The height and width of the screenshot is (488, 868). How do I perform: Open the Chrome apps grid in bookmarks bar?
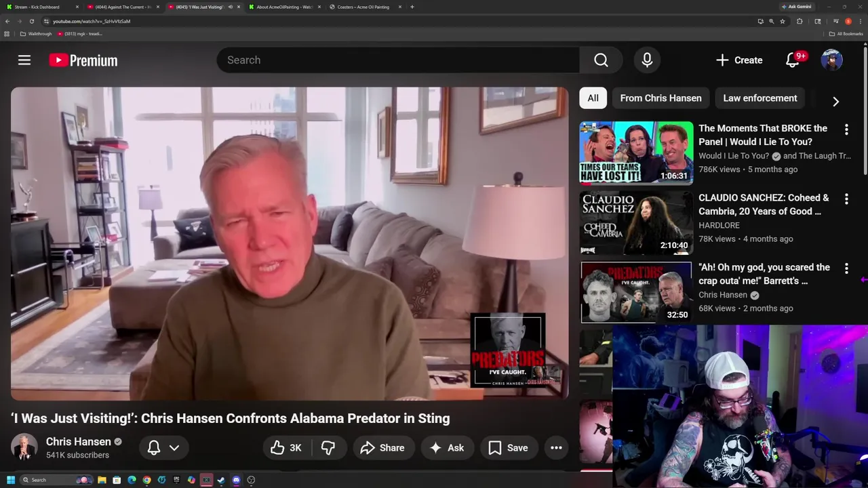7,34
